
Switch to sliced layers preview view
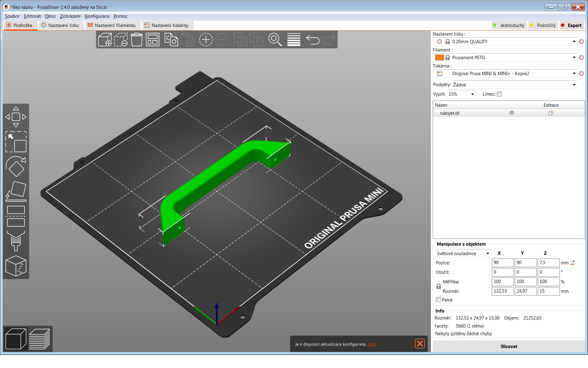(x=40, y=339)
